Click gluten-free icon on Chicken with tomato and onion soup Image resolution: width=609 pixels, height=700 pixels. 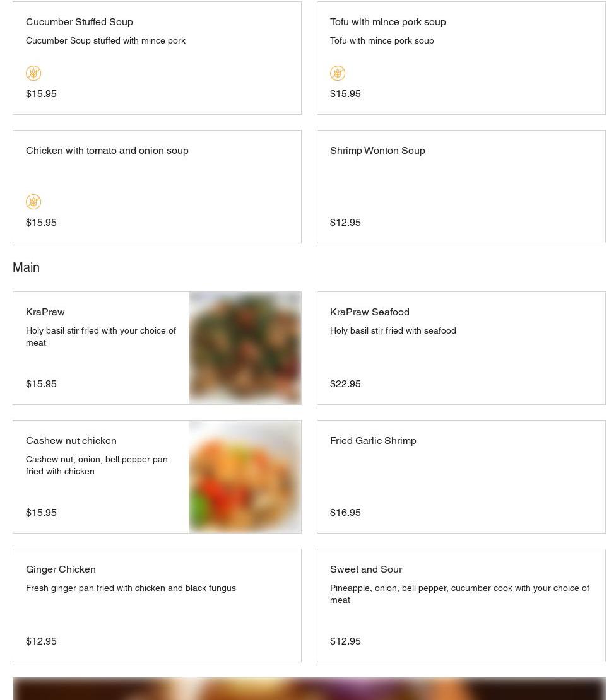pyautogui.click(x=33, y=202)
